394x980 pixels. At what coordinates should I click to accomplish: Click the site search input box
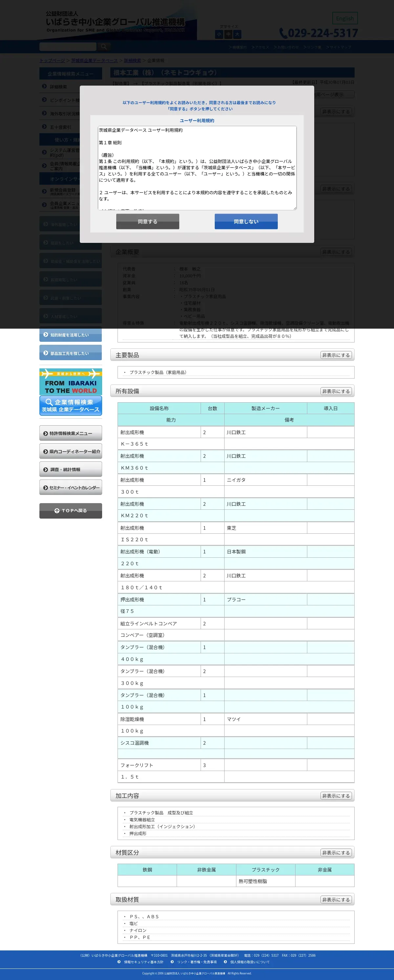[x=68, y=46]
